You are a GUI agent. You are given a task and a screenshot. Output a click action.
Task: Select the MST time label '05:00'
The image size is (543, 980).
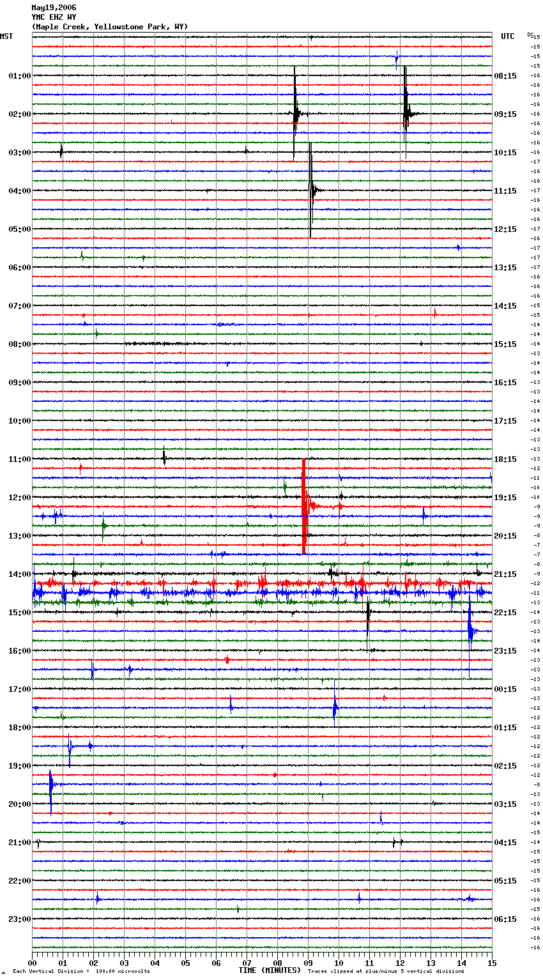(x=20, y=229)
